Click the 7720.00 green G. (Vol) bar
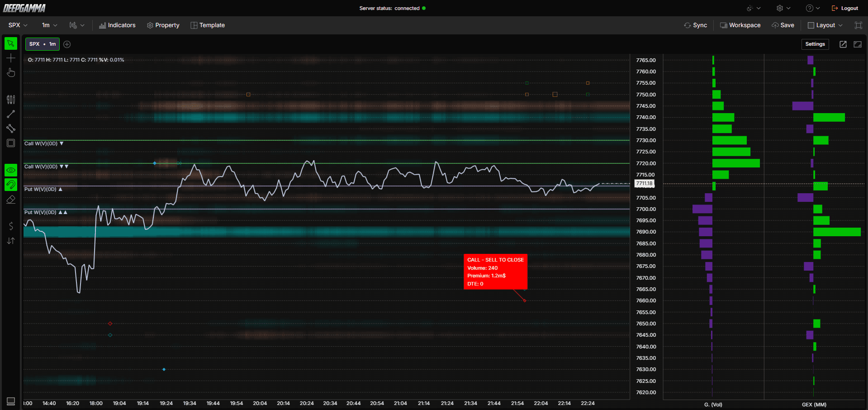Viewport: 868px width, 410px height. pyautogui.click(x=736, y=163)
